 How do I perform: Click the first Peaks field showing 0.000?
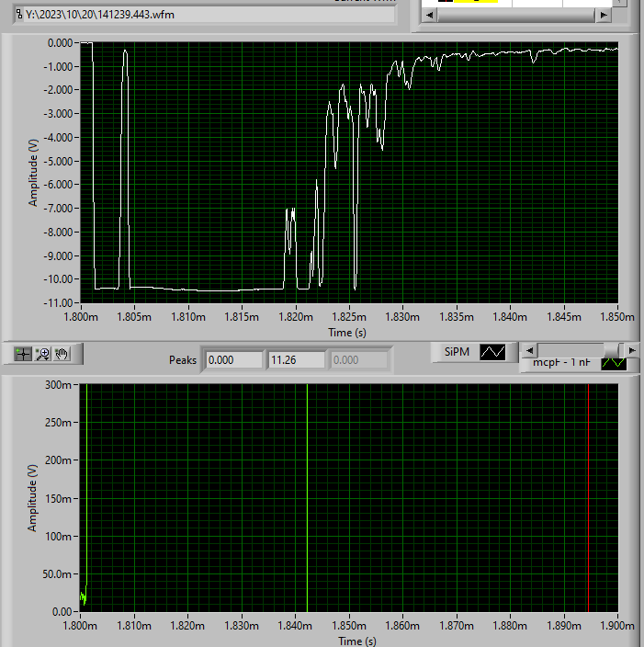coord(234,360)
